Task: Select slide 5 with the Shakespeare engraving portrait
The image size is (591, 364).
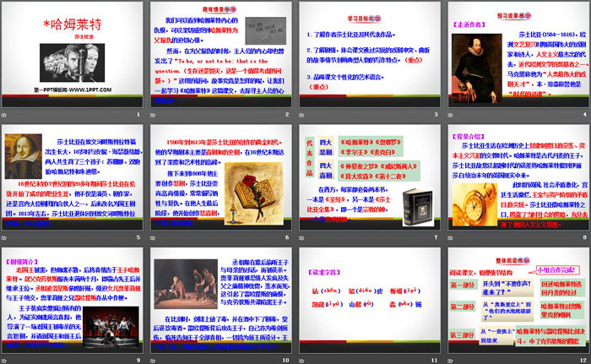Action: coord(73,177)
